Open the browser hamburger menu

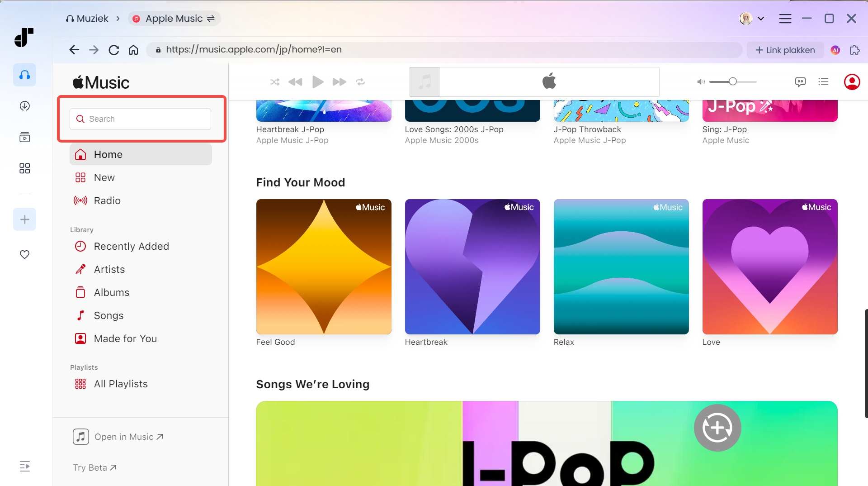pyautogui.click(x=785, y=19)
